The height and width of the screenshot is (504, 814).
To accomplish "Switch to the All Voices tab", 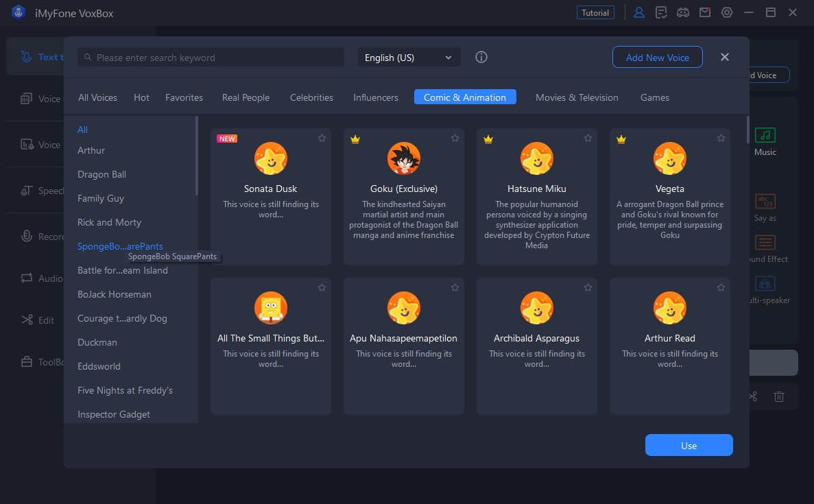I will coord(97,97).
